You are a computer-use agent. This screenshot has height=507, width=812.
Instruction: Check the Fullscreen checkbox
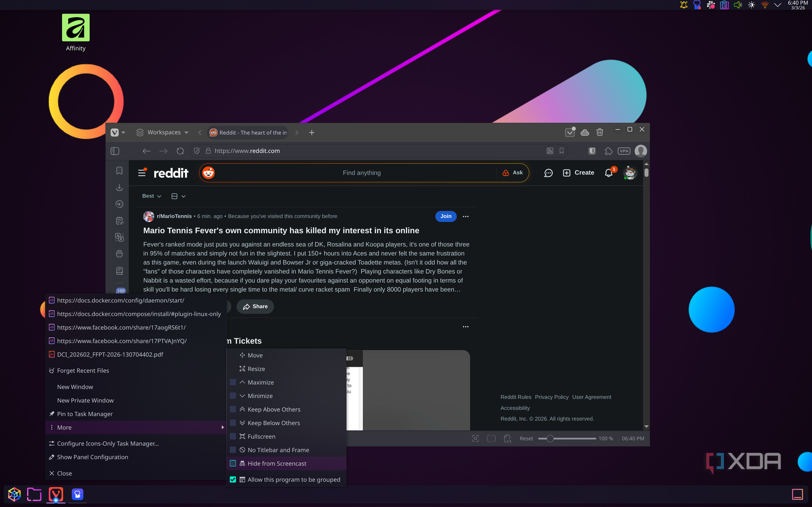coord(233,436)
